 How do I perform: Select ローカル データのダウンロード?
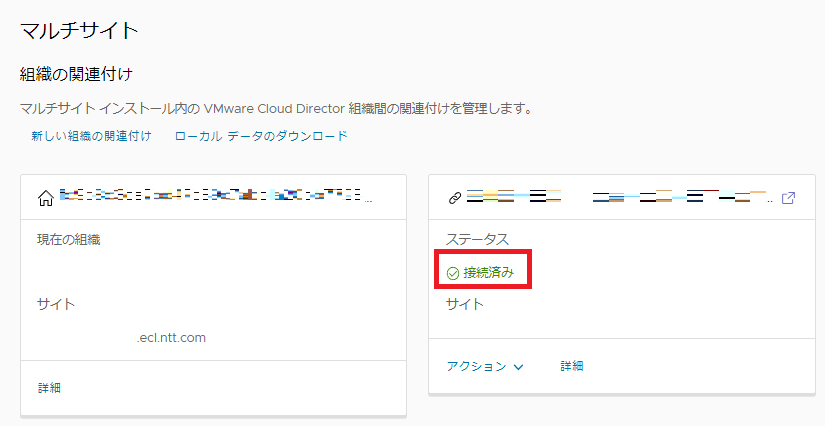point(261,136)
